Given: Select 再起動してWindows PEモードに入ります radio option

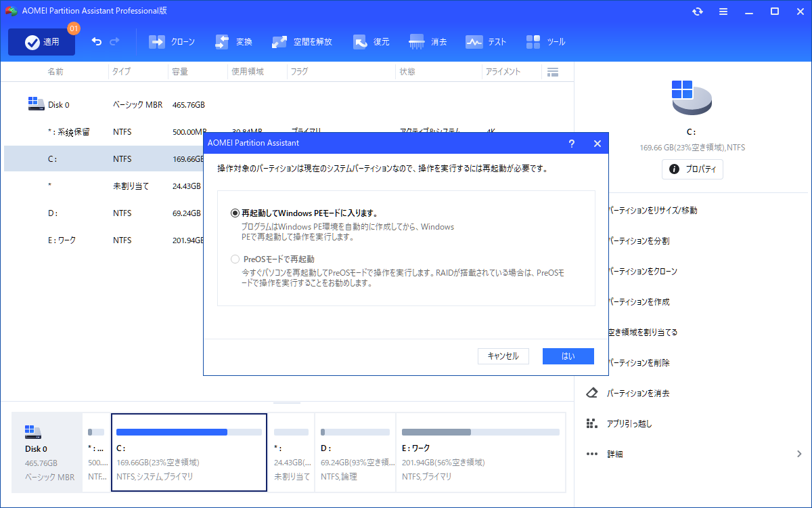Looking at the screenshot, I should click(x=235, y=213).
